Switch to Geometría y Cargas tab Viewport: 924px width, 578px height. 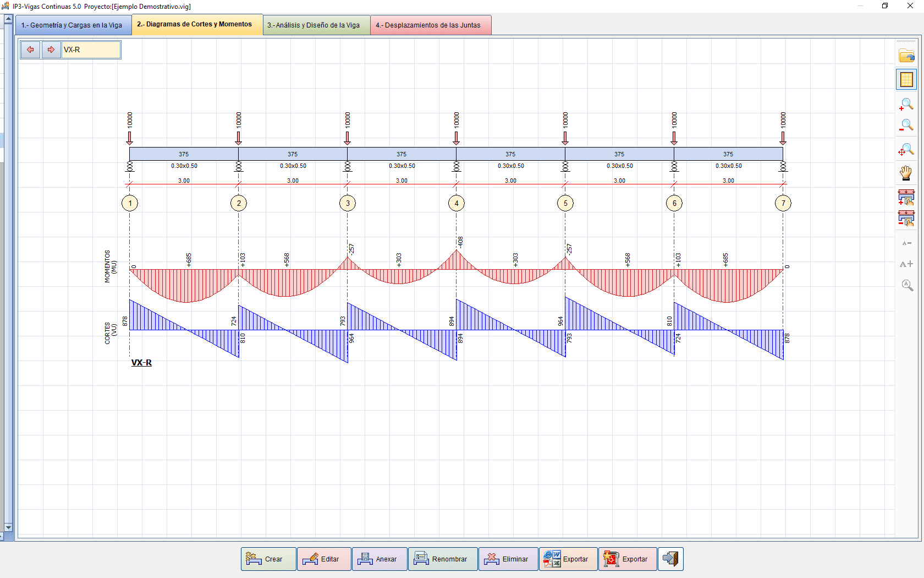click(73, 25)
